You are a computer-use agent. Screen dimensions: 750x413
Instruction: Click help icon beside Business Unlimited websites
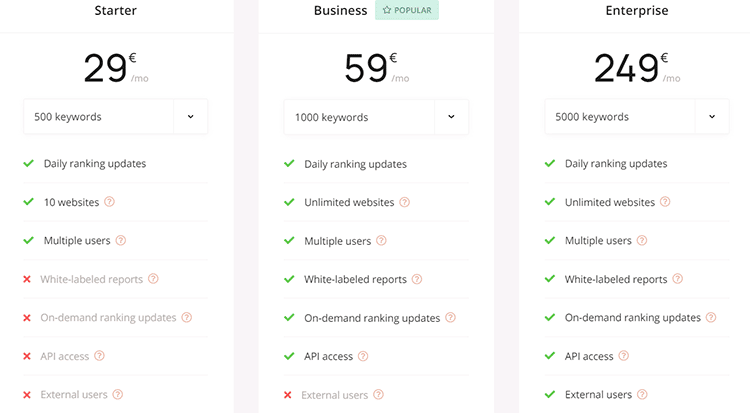[x=405, y=202]
